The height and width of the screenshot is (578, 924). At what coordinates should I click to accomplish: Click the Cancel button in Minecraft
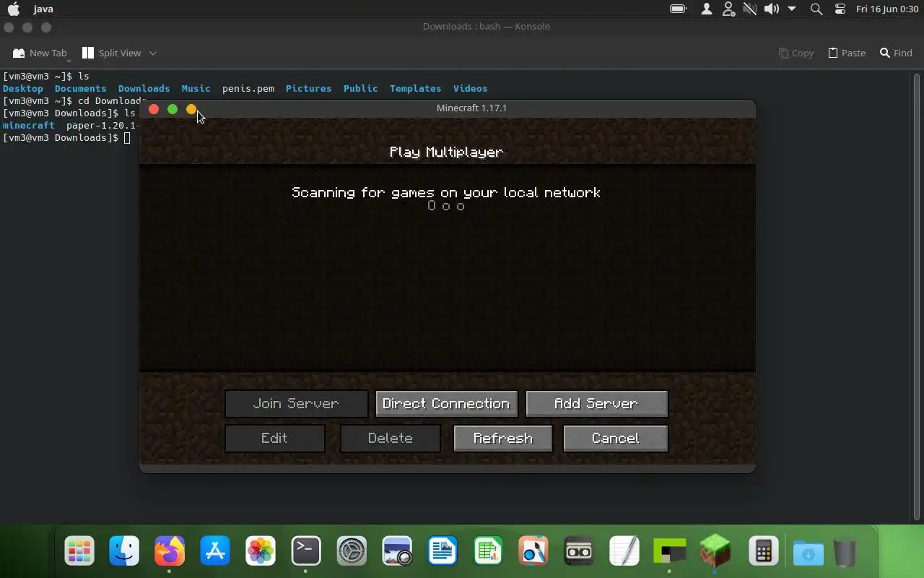[616, 439]
